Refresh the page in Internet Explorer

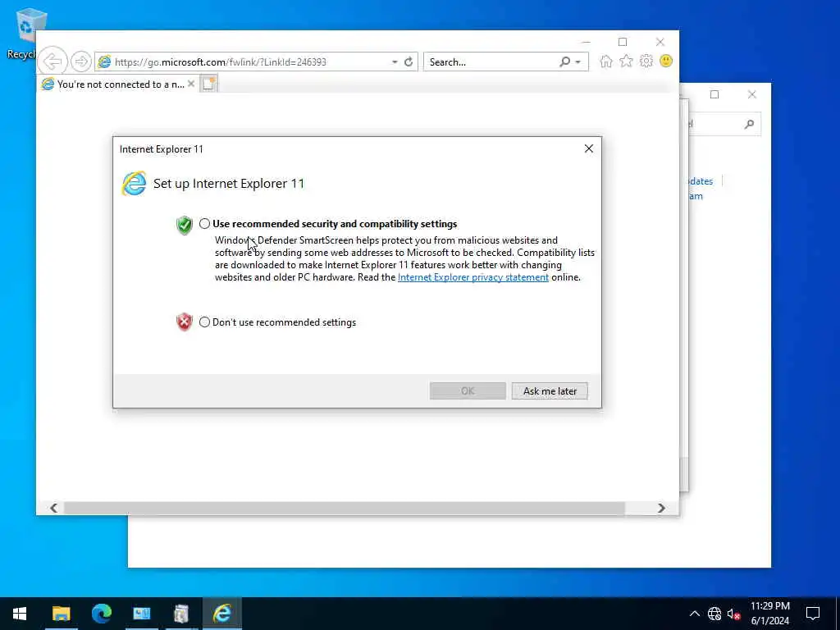(x=409, y=62)
